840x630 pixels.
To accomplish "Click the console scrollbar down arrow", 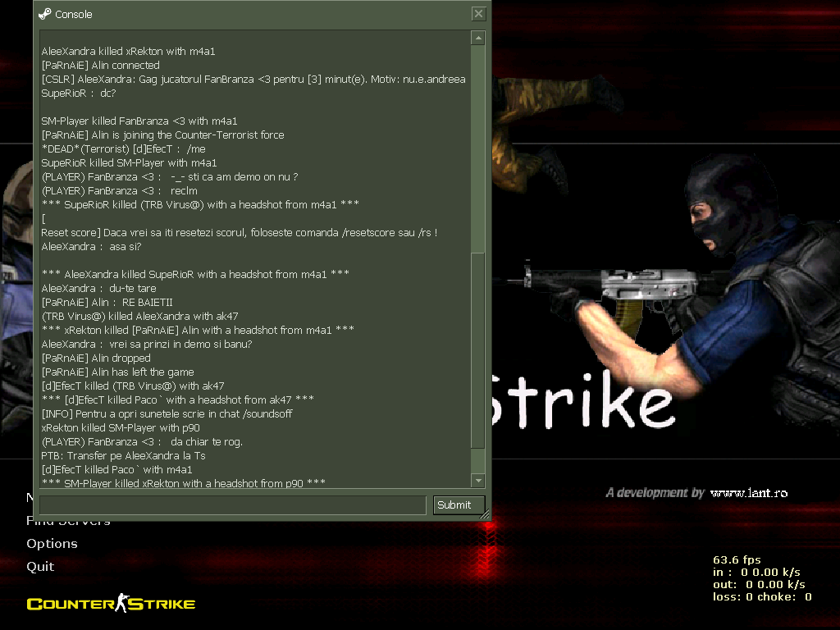I will click(x=478, y=481).
